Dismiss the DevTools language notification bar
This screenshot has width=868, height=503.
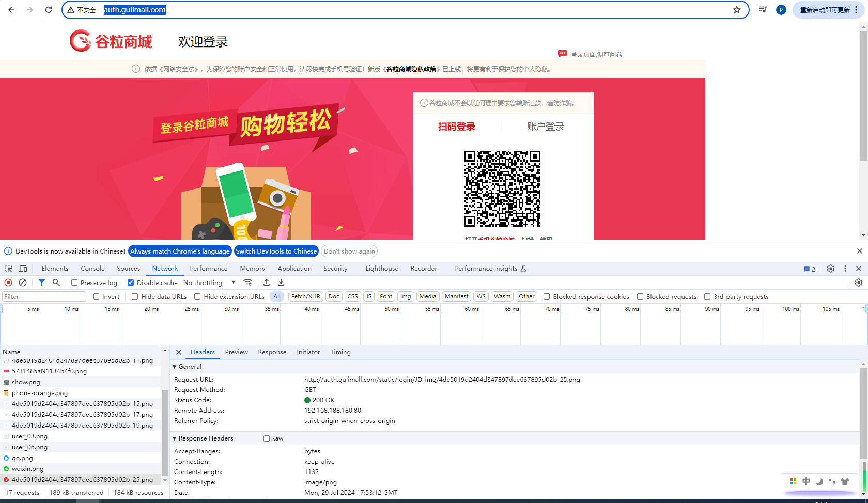tap(860, 251)
